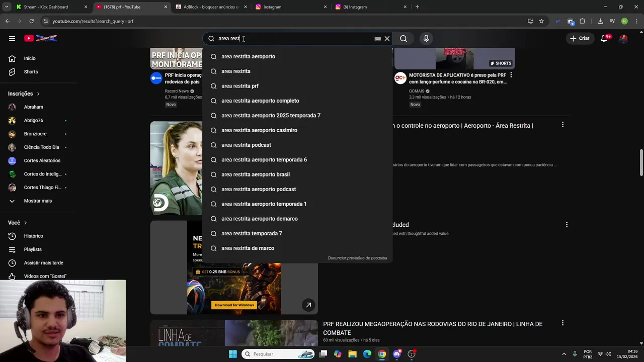Open the Criar button

pos(580,38)
